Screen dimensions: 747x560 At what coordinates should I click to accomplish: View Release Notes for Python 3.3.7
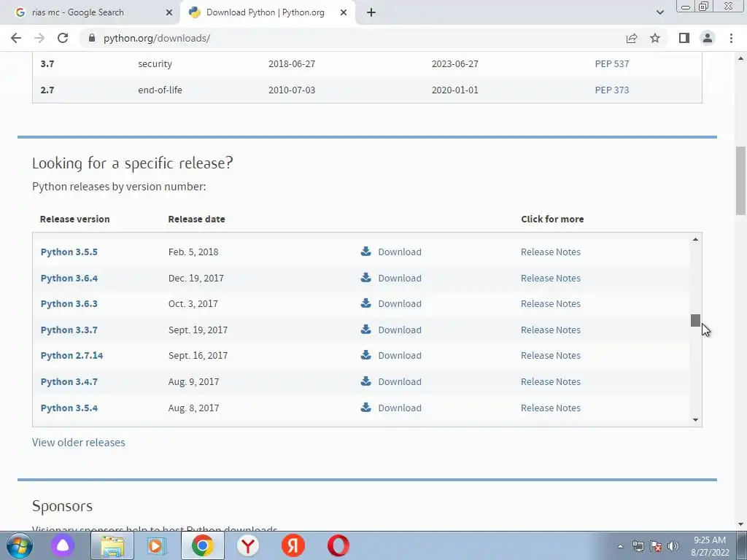551,330
